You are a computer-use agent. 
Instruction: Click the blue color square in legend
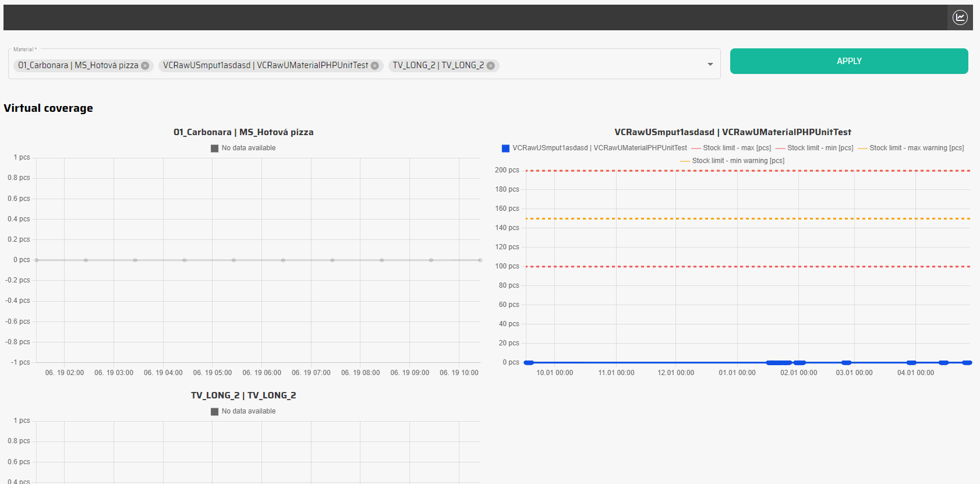pyautogui.click(x=505, y=149)
